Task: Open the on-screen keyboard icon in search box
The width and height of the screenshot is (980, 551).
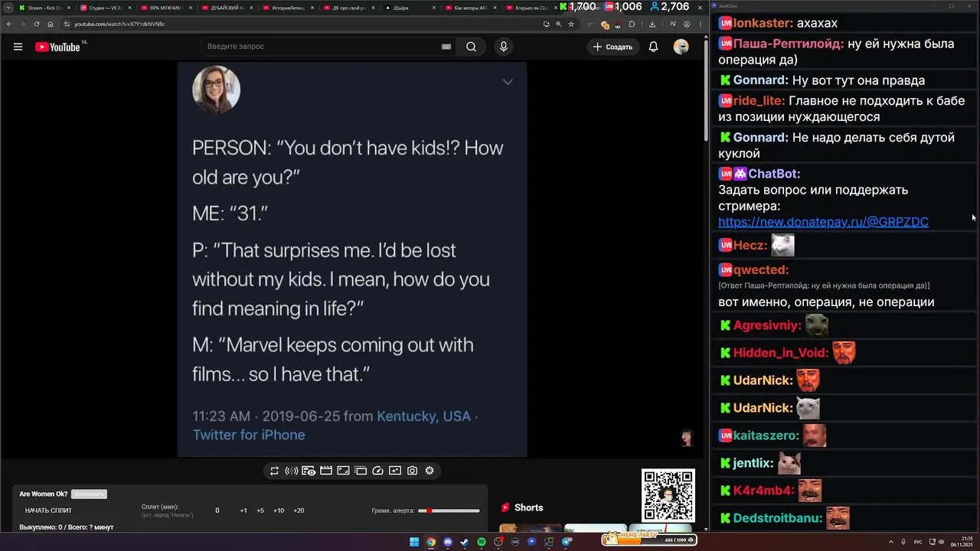Action: pyautogui.click(x=446, y=47)
